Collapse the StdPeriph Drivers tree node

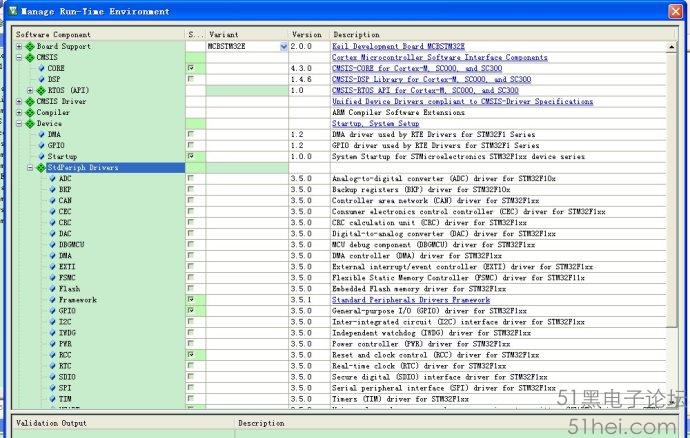click(x=30, y=168)
